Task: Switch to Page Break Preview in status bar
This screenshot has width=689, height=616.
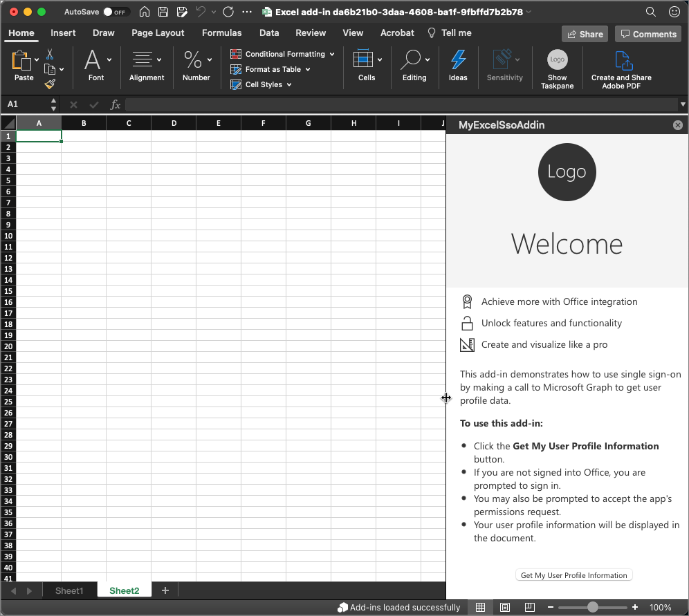Action: click(x=529, y=607)
